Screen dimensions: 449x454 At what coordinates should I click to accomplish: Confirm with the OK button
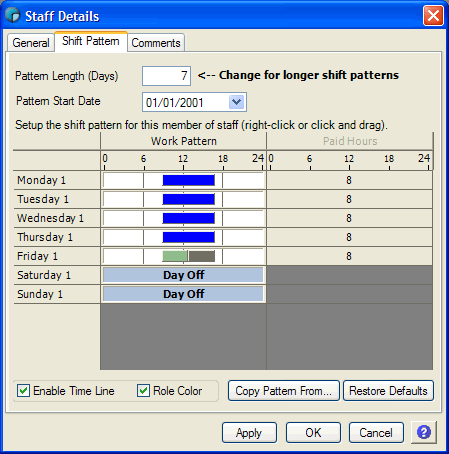point(313,433)
